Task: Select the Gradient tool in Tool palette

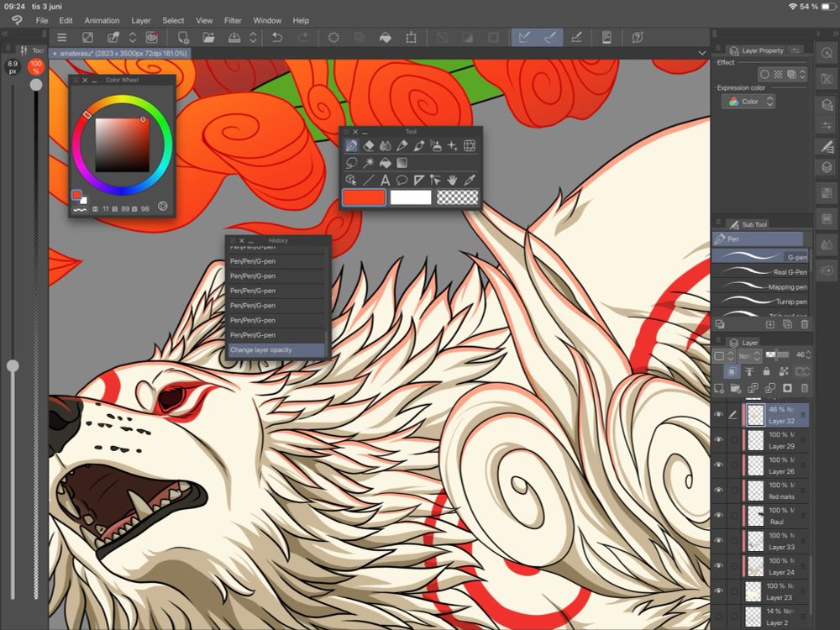Action: pyautogui.click(x=402, y=162)
